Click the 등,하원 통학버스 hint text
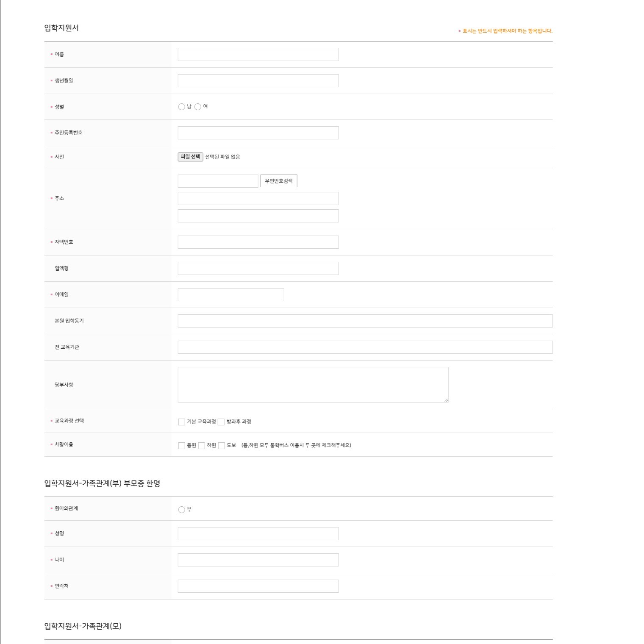 coord(296,445)
